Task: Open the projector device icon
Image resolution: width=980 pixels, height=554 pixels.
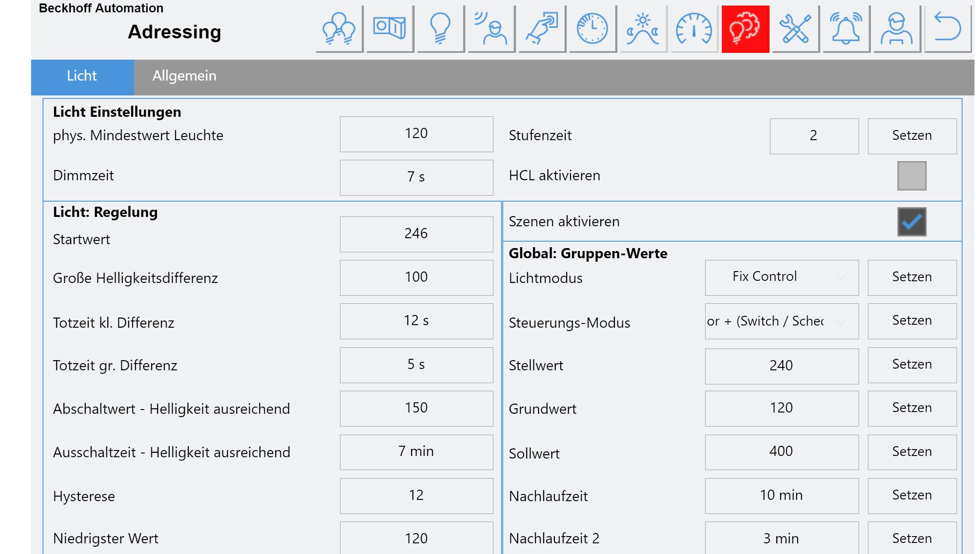Action: tap(390, 29)
